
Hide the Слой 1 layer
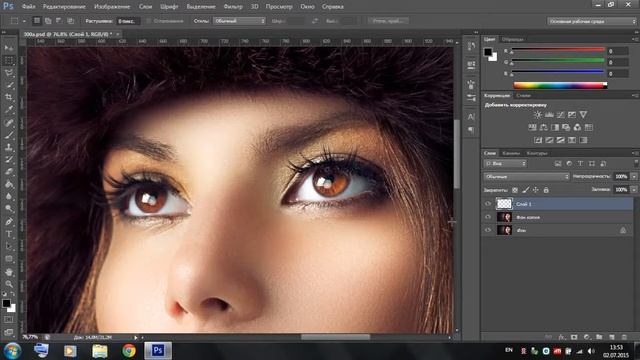pos(488,204)
